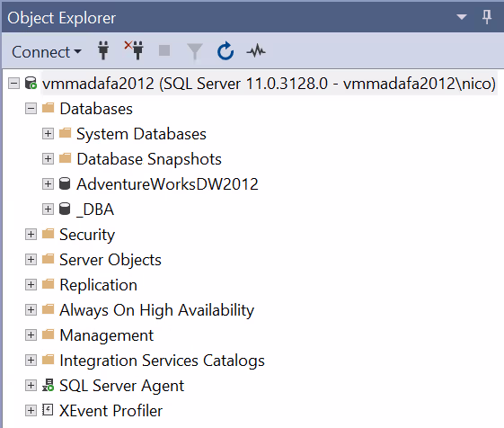
Task: Select the XEvent Profiler label
Action: [111, 411]
